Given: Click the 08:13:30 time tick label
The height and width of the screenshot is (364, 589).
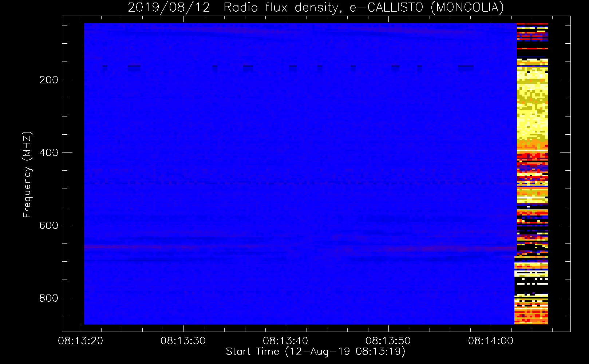Looking at the screenshot, I should click(183, 341).
